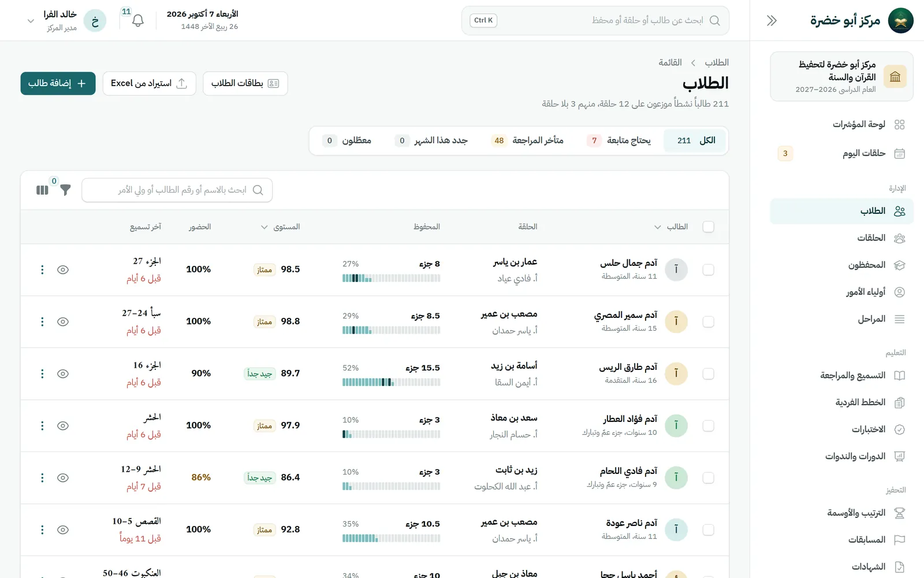Click the استيراد من Excel button
The width and height of the screenshot is (924, 578).
150,83
